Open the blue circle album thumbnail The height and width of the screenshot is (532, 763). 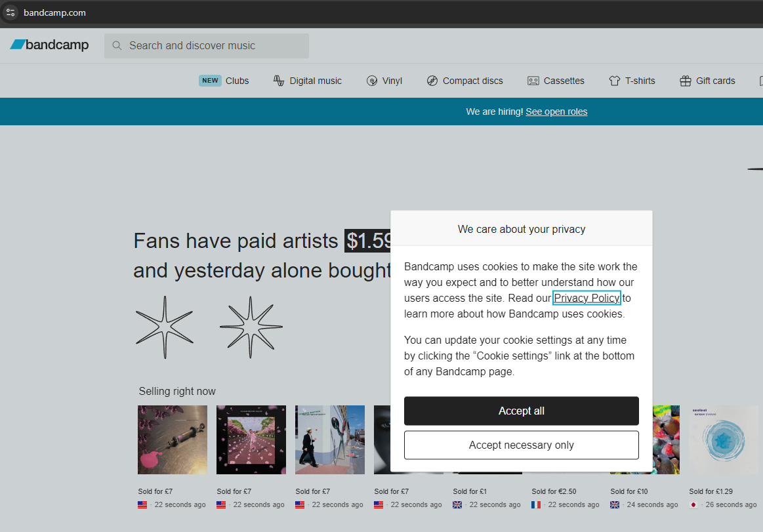pos(724,440)
